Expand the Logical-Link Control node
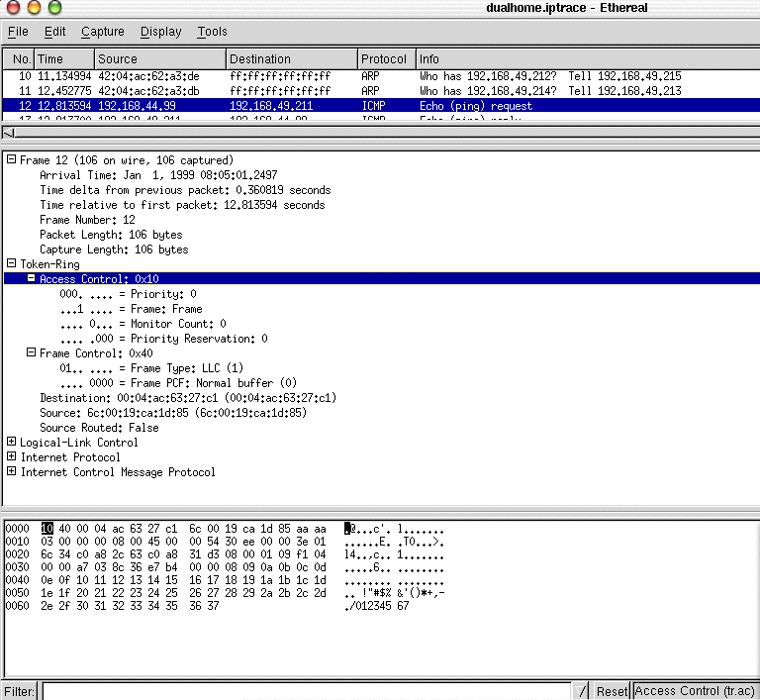This screenshot has height=700, width=760. [x=11, y=442]
